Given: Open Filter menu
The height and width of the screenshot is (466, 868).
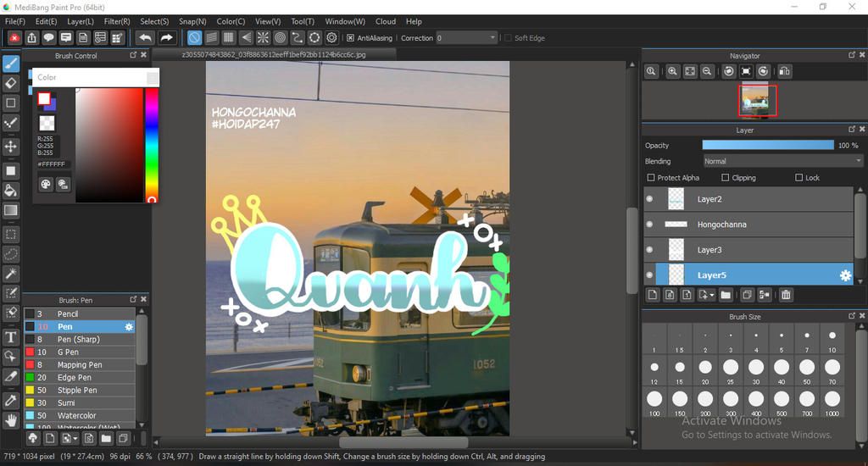Looking at the screenshot, I should click(117, 21).
